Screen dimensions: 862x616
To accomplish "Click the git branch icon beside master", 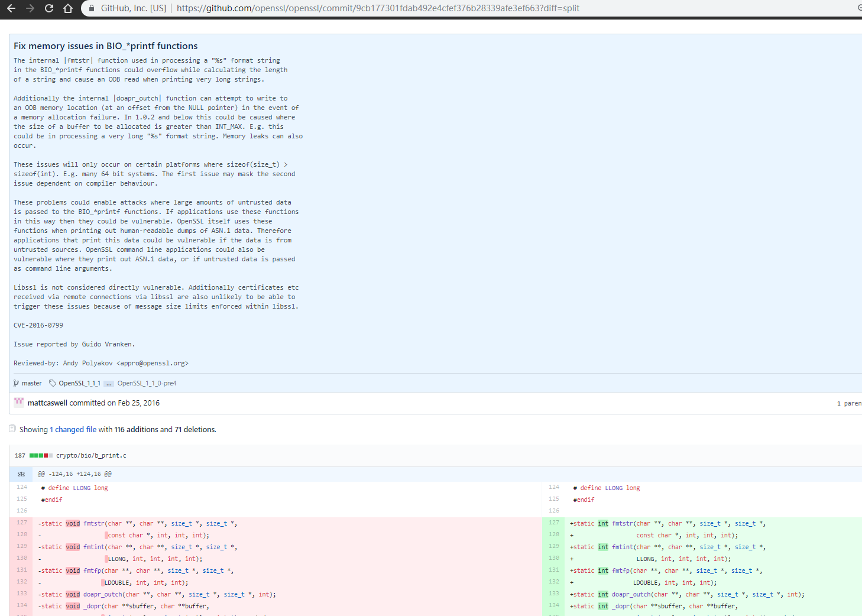I will [17, 383].
